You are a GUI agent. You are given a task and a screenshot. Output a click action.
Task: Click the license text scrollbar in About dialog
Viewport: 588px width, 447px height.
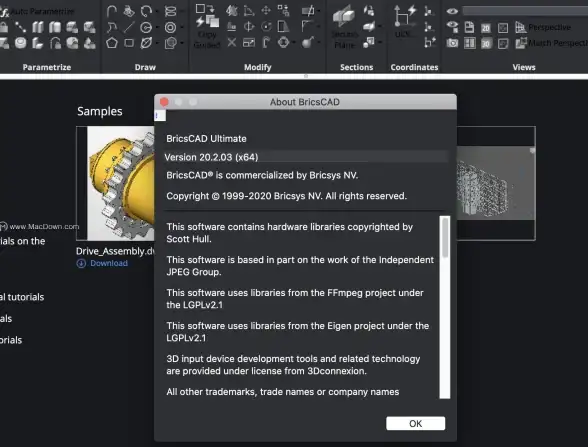(445, 307)
